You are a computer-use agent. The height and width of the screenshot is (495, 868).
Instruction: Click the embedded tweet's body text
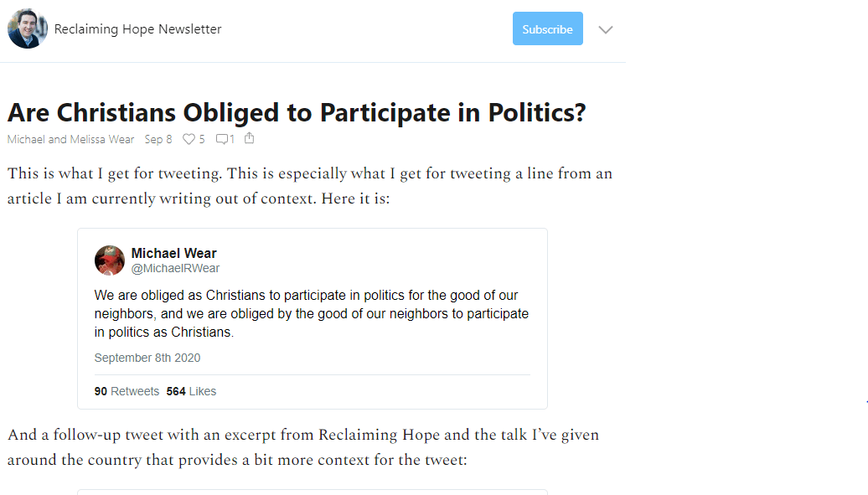coord(311,313)
